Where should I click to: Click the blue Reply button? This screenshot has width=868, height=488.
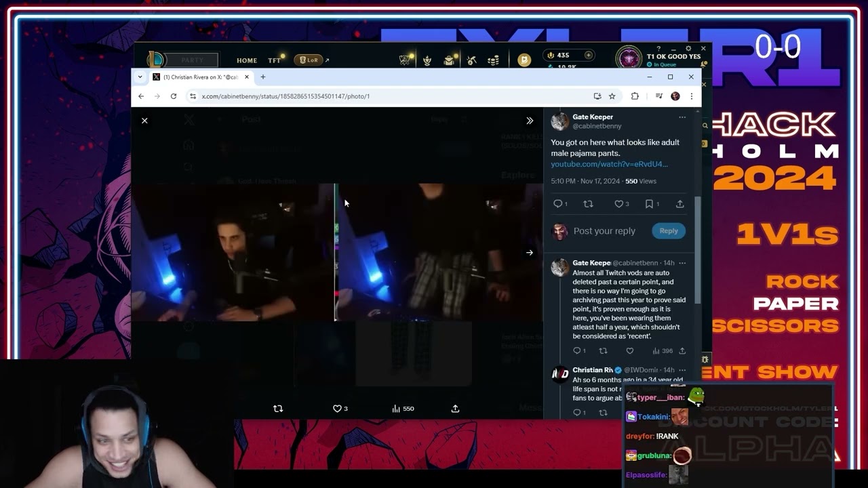669,231
